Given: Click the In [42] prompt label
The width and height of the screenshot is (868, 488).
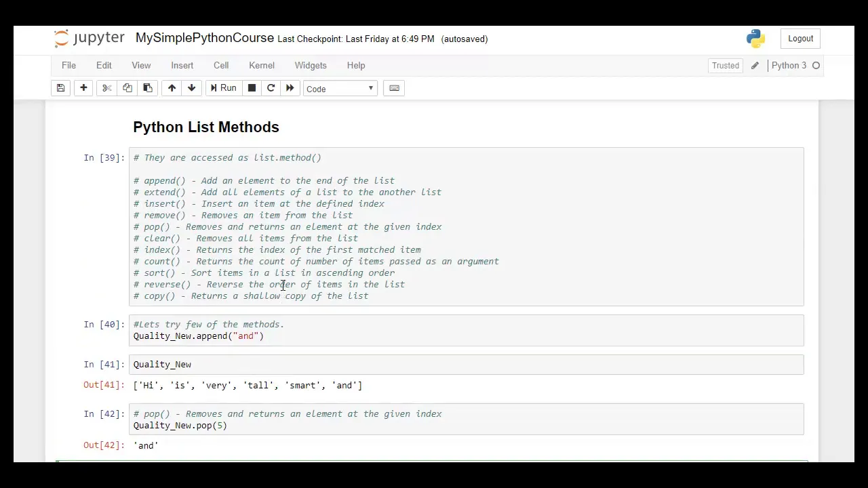Looking at the screenshot, I should [104, 414].
